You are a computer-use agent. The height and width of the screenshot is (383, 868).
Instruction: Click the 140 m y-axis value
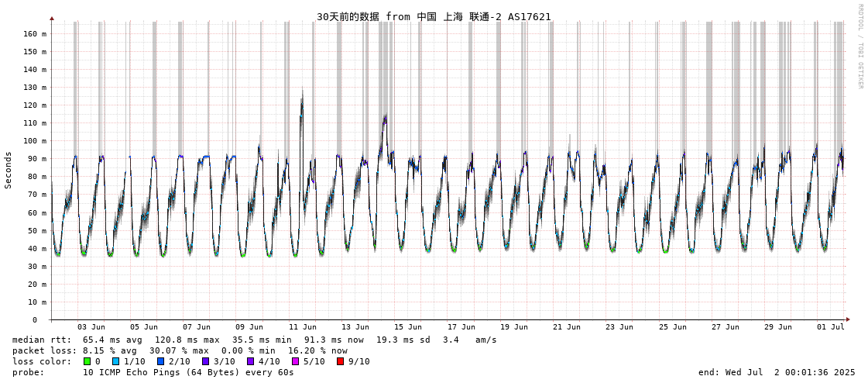(x=35, y=69)
